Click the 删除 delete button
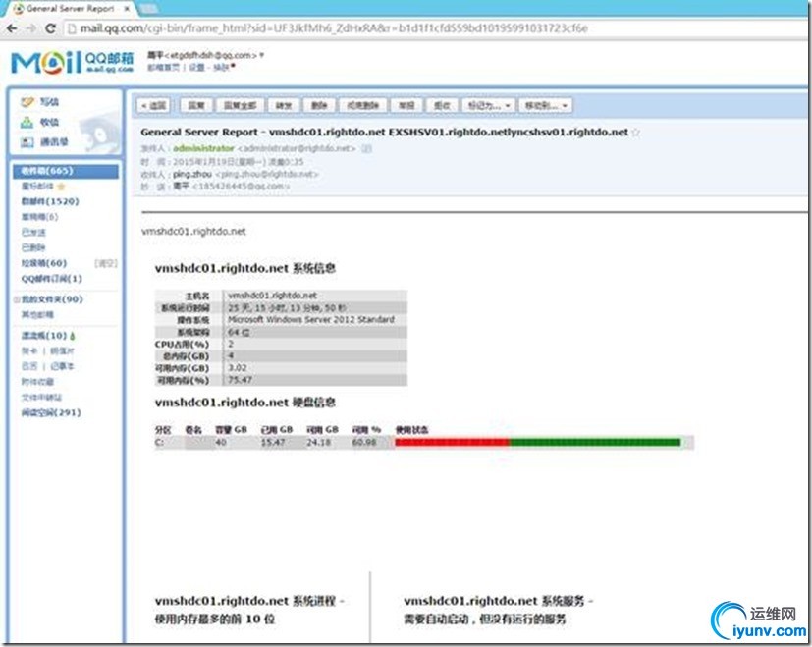Image resolution: width=812 pixels, height=647 pixels. pyautogui.click(x=319, y=106)
